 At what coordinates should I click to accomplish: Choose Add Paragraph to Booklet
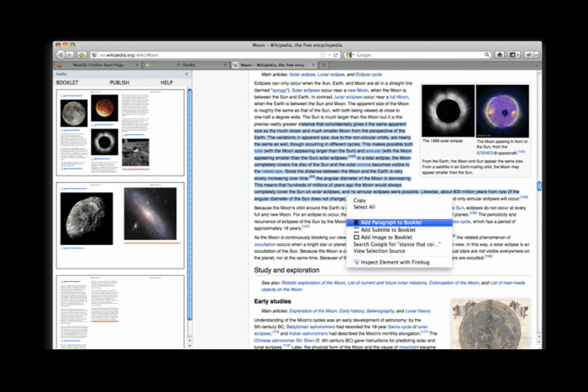399,222
